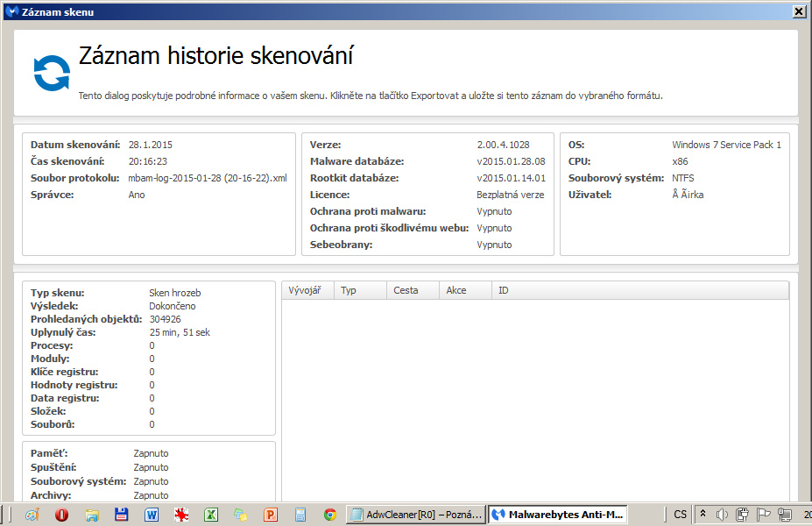Switch to the AdwCleaner[R0] Notepad window
The height and width of the screenshot is (526, 812).
click(416, 515)
